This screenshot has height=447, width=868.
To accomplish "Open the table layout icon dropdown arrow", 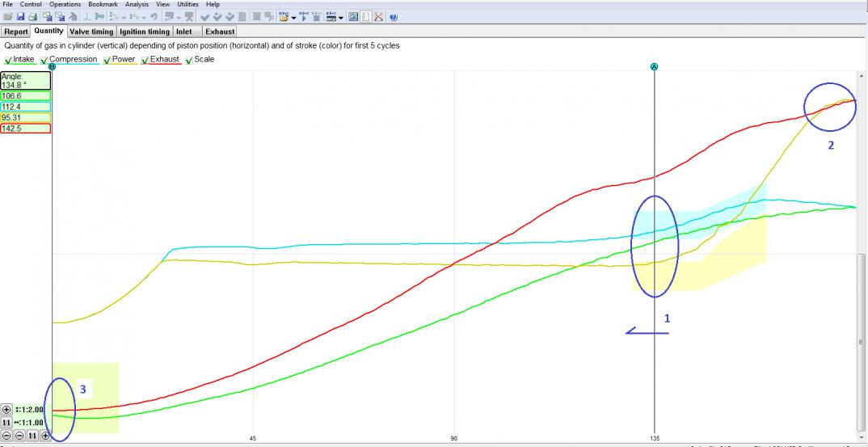I will coord(341,17).
